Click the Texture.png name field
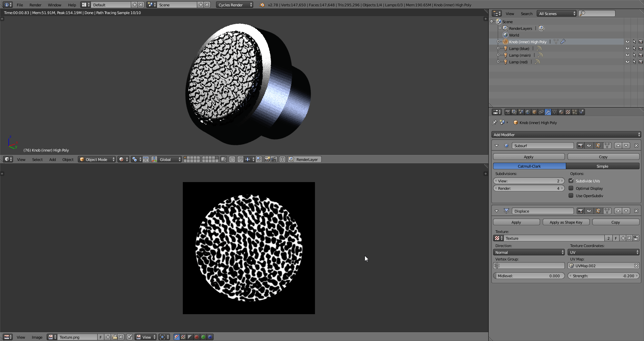The width and height of the screenshot is (644, 341). pos(77,337)
